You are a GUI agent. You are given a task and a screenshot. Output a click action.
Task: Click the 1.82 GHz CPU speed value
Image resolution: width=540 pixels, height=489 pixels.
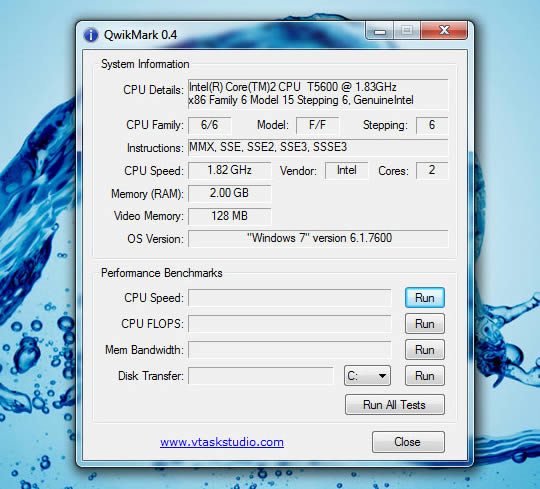click(x=230, y=170)
